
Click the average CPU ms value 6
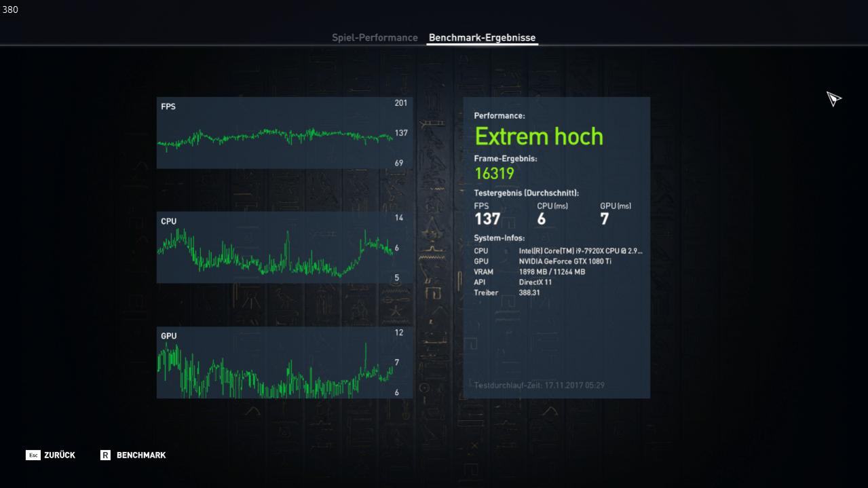[x=542, y=219]
